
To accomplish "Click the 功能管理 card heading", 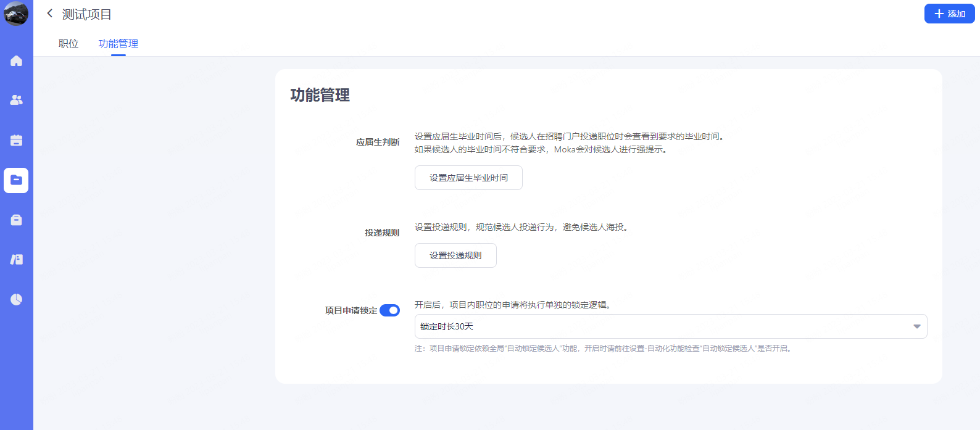I will click(x=320, y=95).
